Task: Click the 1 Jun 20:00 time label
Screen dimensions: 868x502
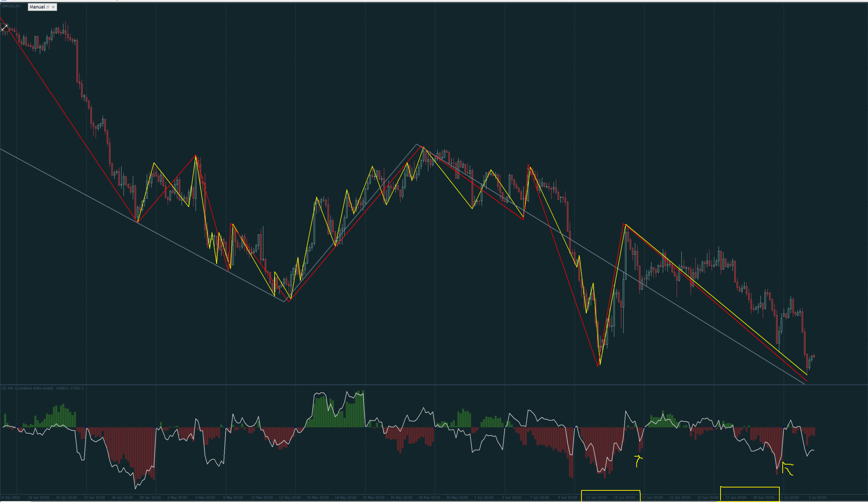Action: 484,498
